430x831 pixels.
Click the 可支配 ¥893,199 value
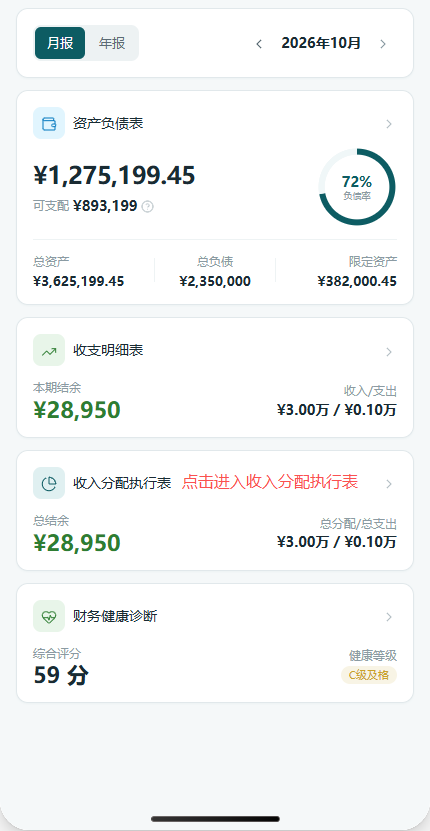pyautogui.click(x=105, y=206)
